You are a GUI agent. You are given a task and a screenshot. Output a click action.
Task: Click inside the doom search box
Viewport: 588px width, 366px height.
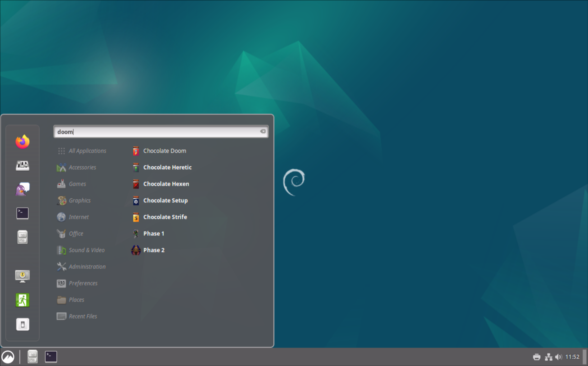point(158,132)
